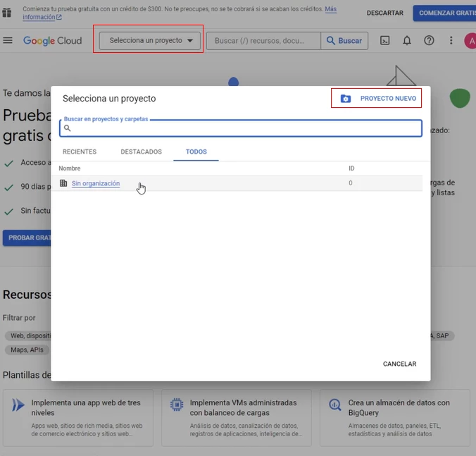Click CANCELAR in the project dialog
Image resolution: width=476 pixels, height=456 pixels.
399,364
